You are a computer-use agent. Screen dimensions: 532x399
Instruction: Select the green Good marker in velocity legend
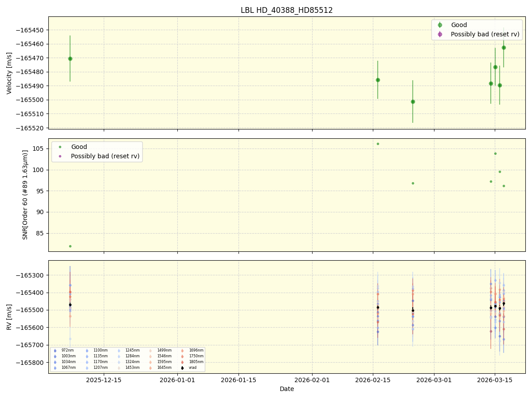coord(440,24)
